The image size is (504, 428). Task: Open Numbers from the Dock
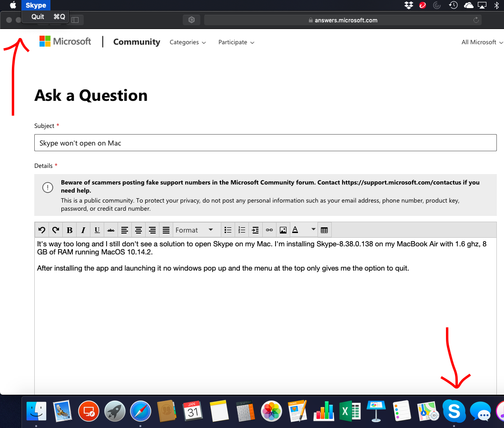pos(324,411)
